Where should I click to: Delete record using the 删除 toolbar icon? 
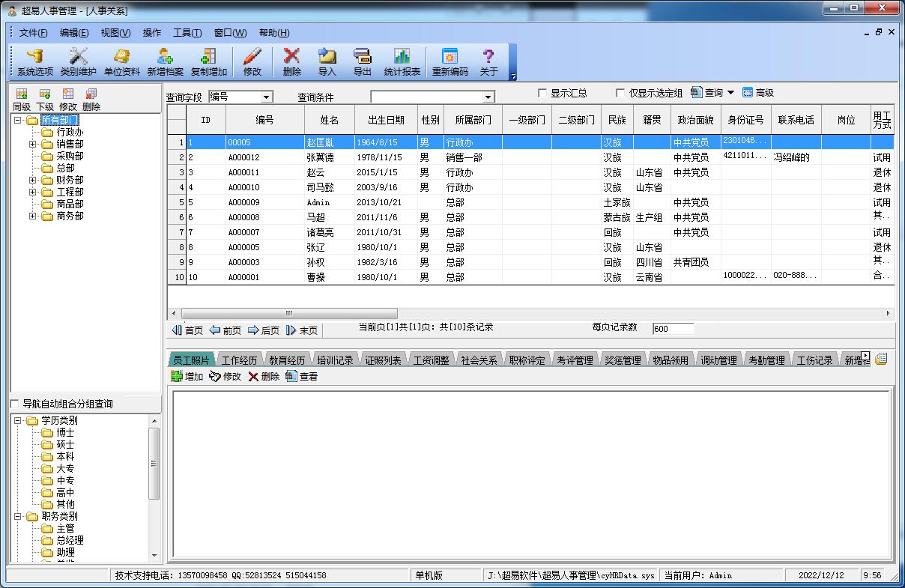291,62
